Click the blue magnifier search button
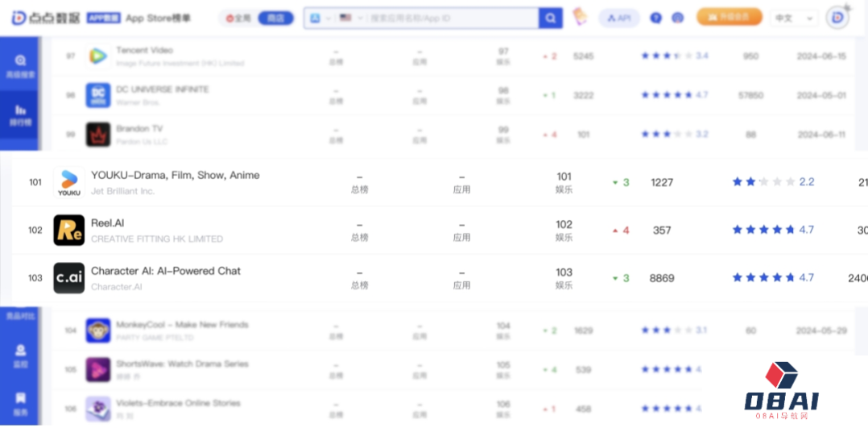The height and width of the screenshot is (428, 868). (550, 19)
